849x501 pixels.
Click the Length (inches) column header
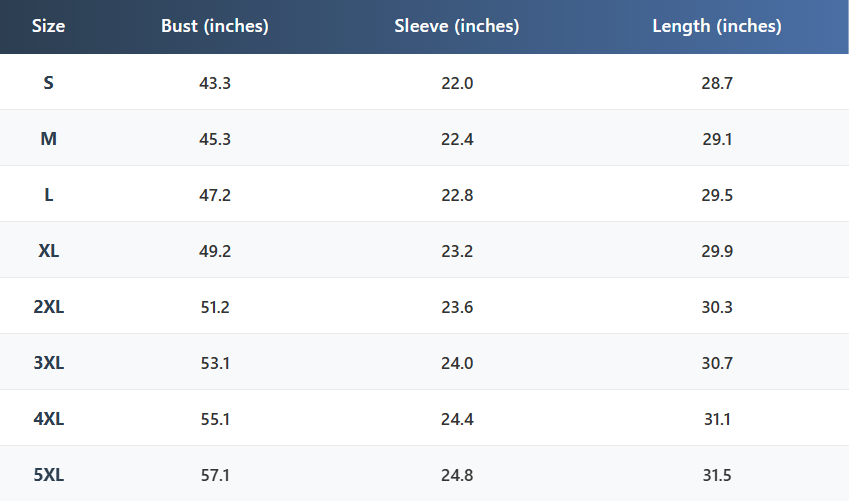(717, 27)
